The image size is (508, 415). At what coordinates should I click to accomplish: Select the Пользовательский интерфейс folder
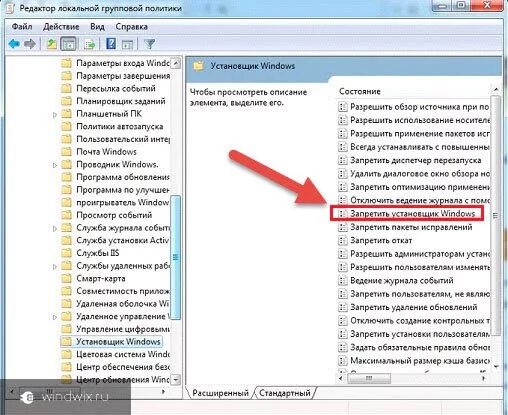pyautogui.click(x=116, y=139)
